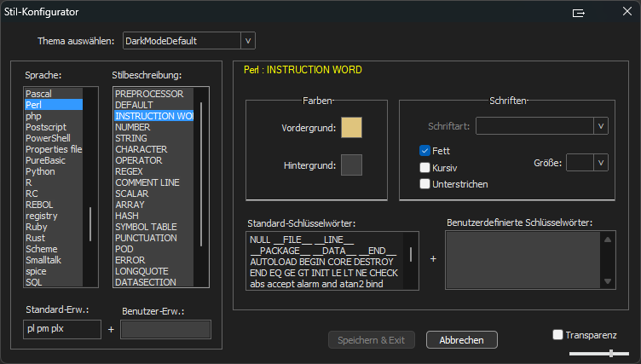Select INSTRUCTION WORD style entry
This screenshot has width=641, height=364.
click(x=153, y=116)
